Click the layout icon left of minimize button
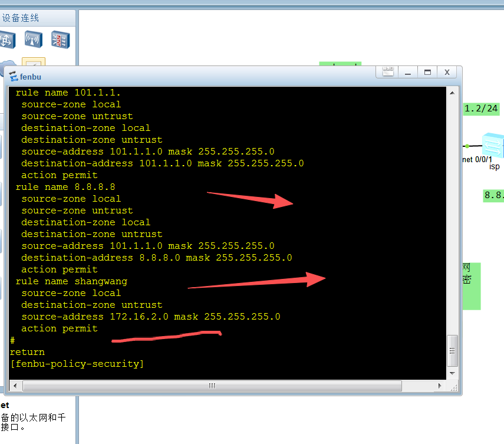Screen dimensions: 504x444 click(388, 72)
